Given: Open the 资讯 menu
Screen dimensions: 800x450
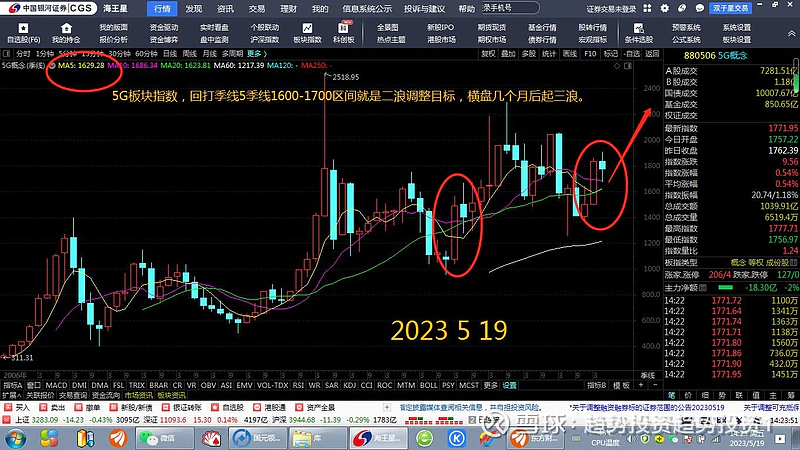Looking at the screenshot, I should point(225,9).
